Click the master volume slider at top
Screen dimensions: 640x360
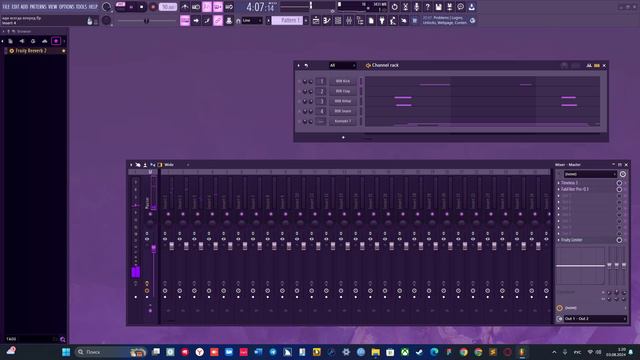pos(308,6)
